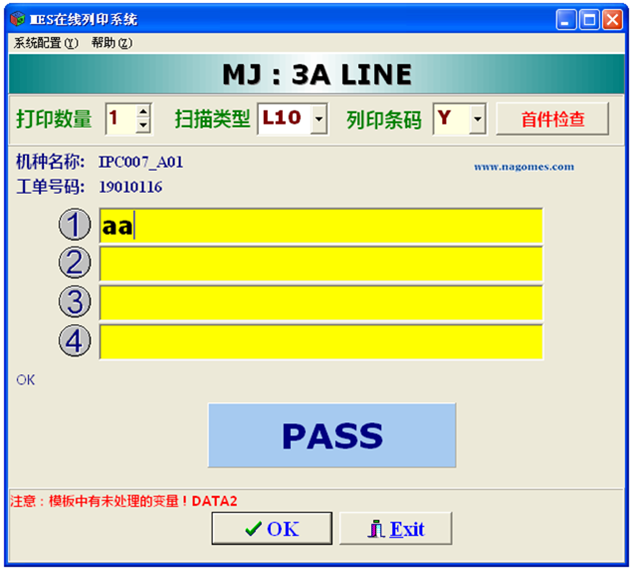This screenshot has width=634, height=571.
Task: Click the blue PASS status panel
Action: tap(331, 435)
